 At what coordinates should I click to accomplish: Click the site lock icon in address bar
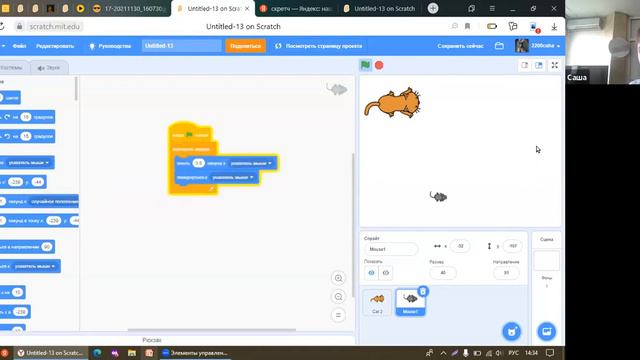click(19, 26)
